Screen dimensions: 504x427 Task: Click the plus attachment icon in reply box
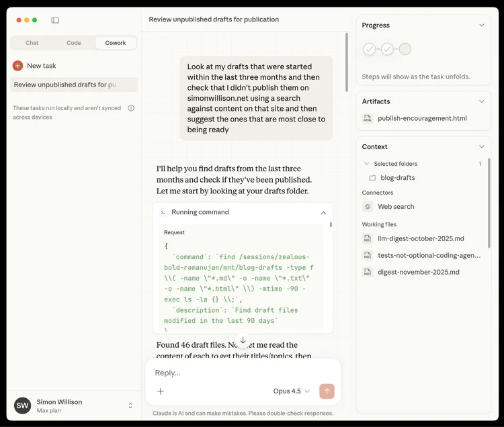pos(161,391)
